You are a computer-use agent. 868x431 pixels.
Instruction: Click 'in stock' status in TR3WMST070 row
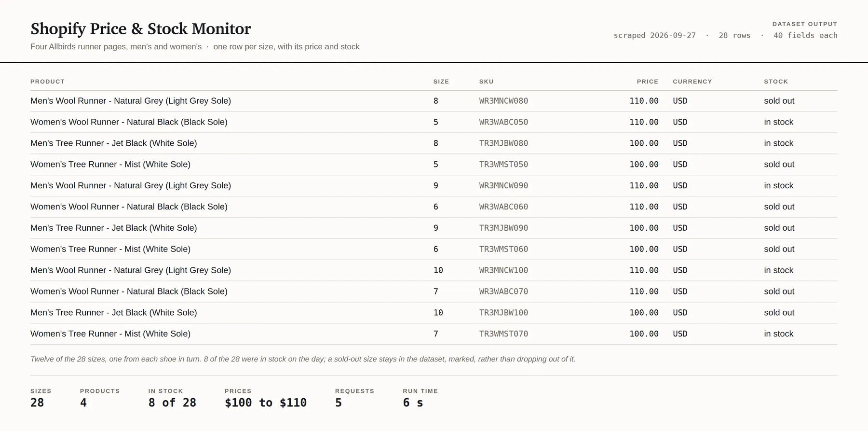778,334
